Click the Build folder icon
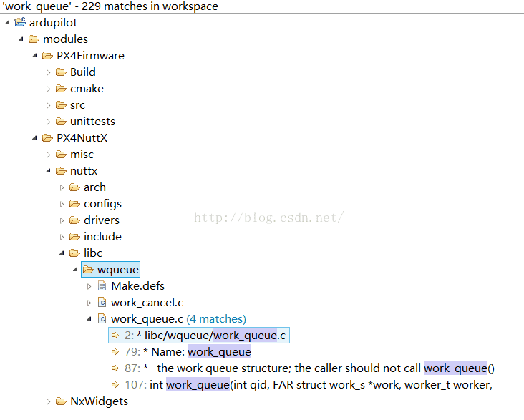This screenshot has width=524, height=420. point(61,72)
